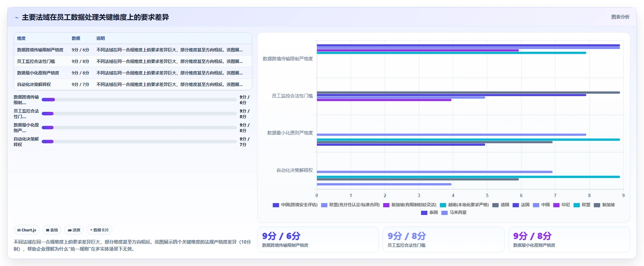Toggle the 德国 legend series
Viewport: 644px width, 266px height.
tap(501, 205)
